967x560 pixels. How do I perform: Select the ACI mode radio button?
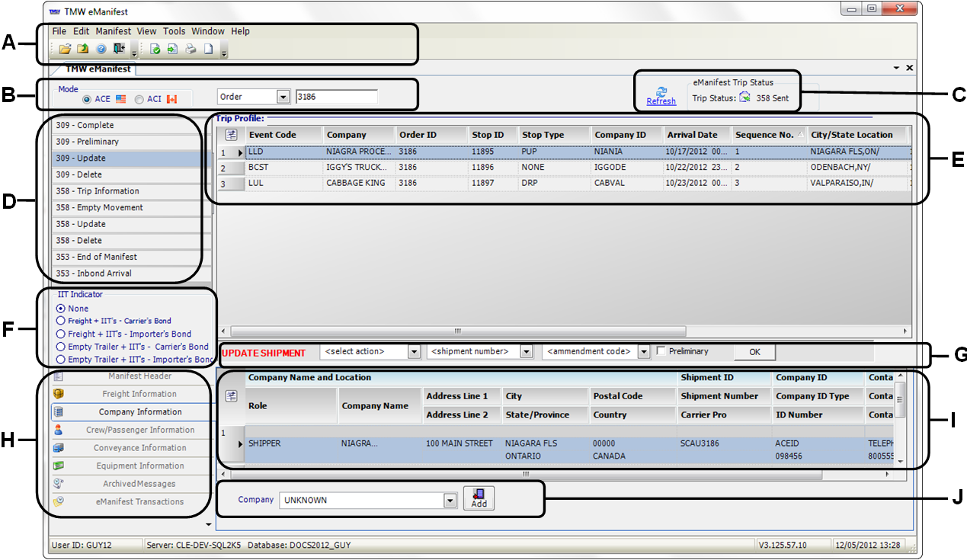pyautogui.click(x=139, y=99)
